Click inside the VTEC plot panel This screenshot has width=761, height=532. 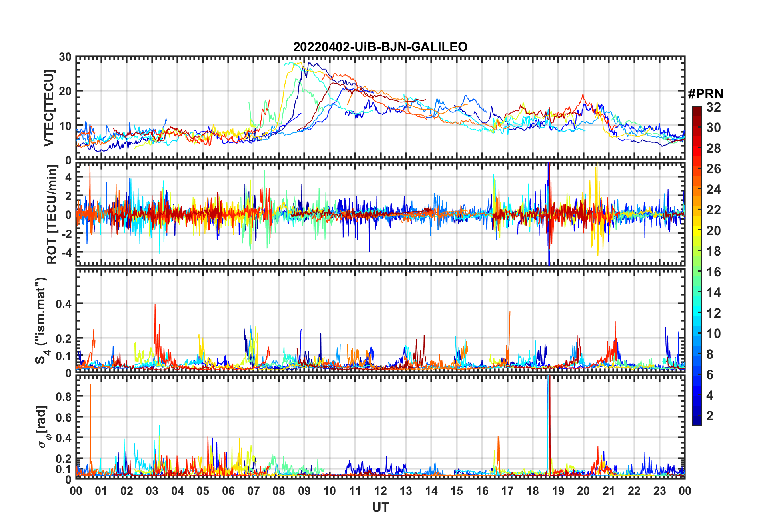pyautogui.click(x=380, y=108)
